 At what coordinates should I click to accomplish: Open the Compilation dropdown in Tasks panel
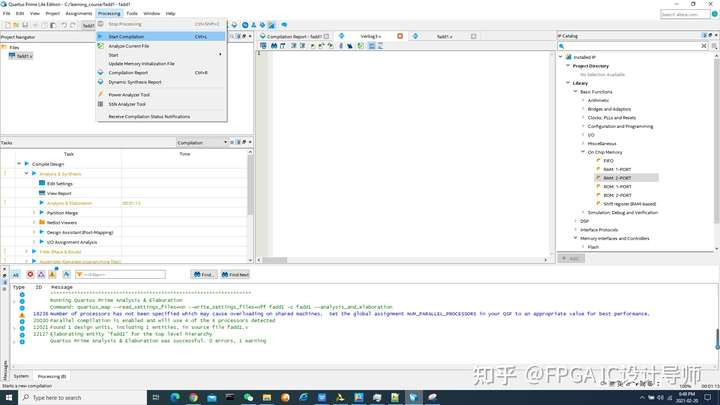click(x=202, y=142)
